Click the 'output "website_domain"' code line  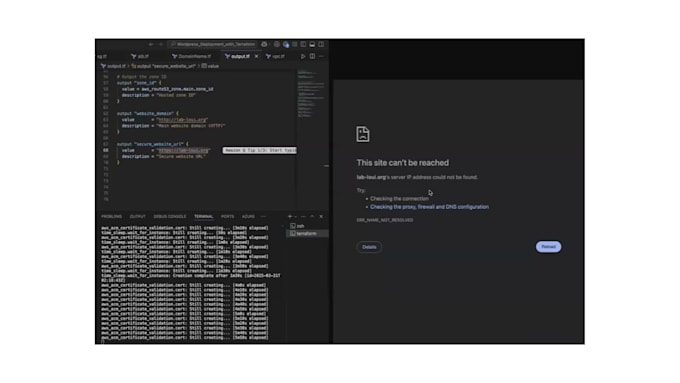(147, 114)
